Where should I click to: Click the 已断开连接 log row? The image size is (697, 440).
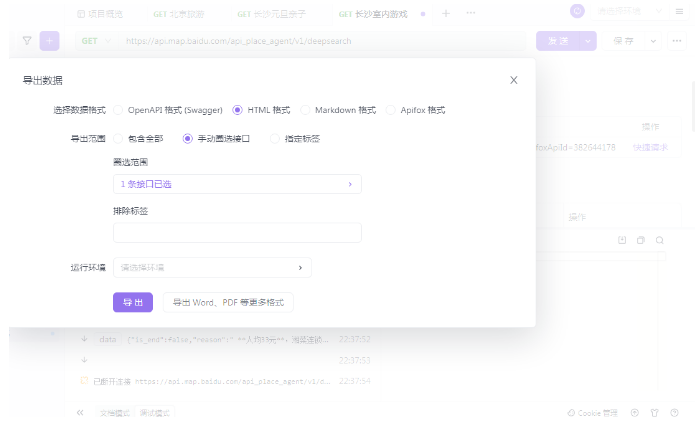[x=226, y=381]
